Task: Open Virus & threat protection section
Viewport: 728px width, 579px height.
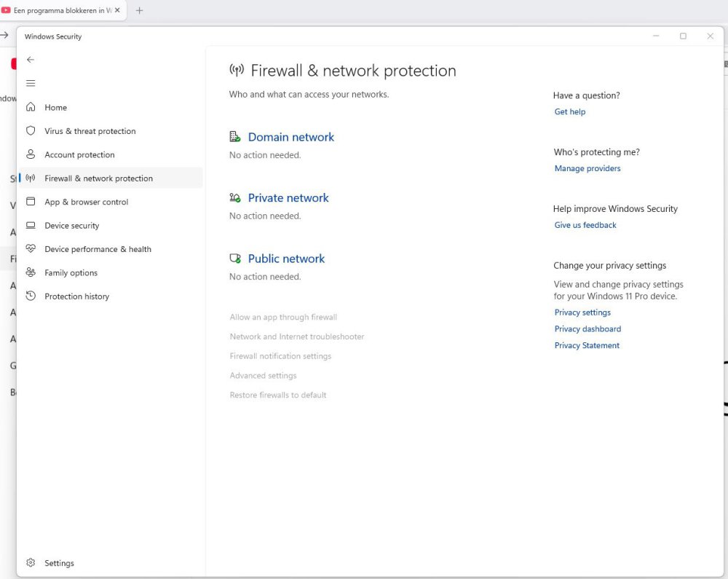Action: pos(111,131)
